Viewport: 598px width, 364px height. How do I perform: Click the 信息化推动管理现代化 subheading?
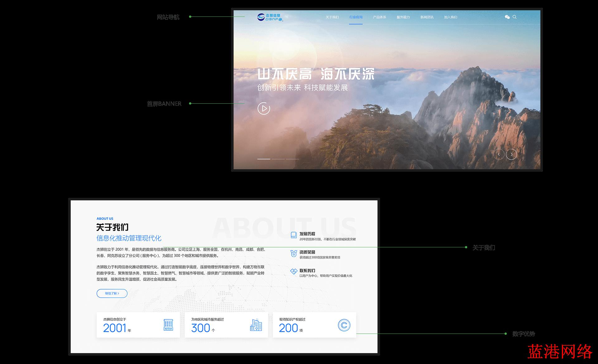tap(129, 238)
